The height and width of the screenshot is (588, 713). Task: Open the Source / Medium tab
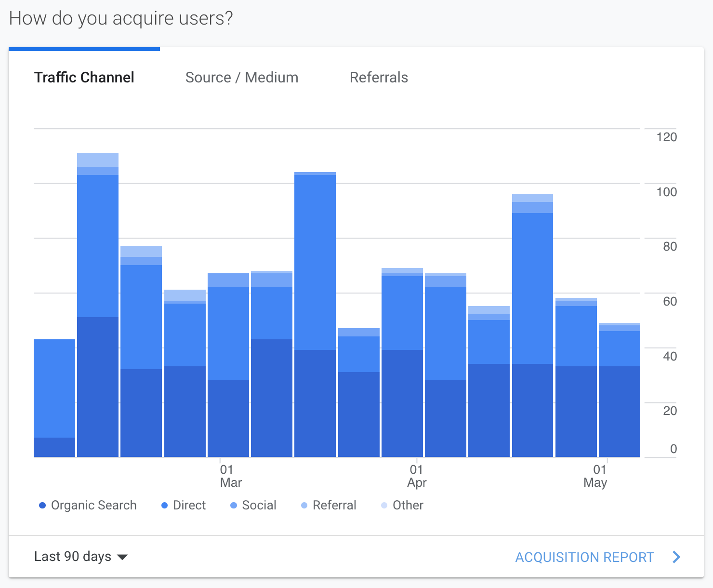[x=242, y=78]
